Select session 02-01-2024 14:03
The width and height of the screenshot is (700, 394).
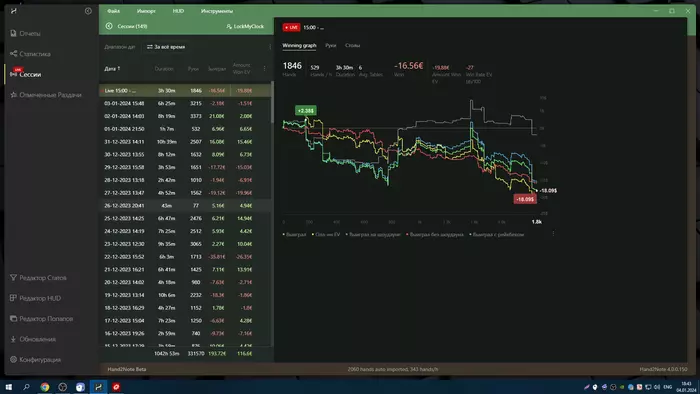coord(185,116)
